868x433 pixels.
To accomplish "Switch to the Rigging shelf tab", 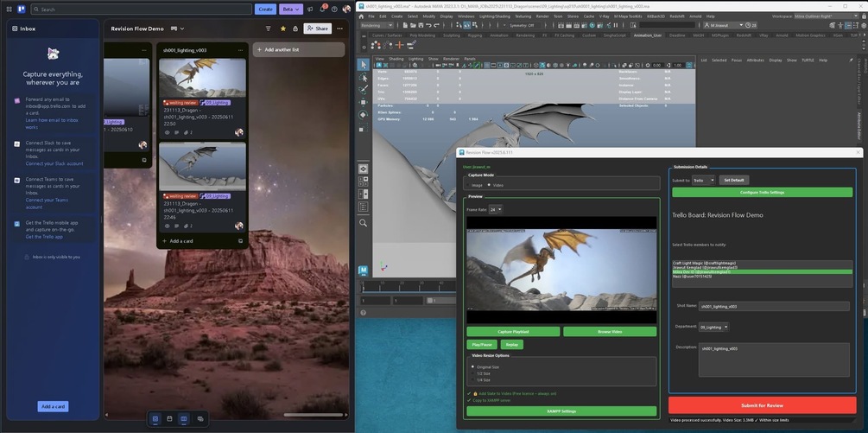I will pyautogui.click(x=474, y=35).
